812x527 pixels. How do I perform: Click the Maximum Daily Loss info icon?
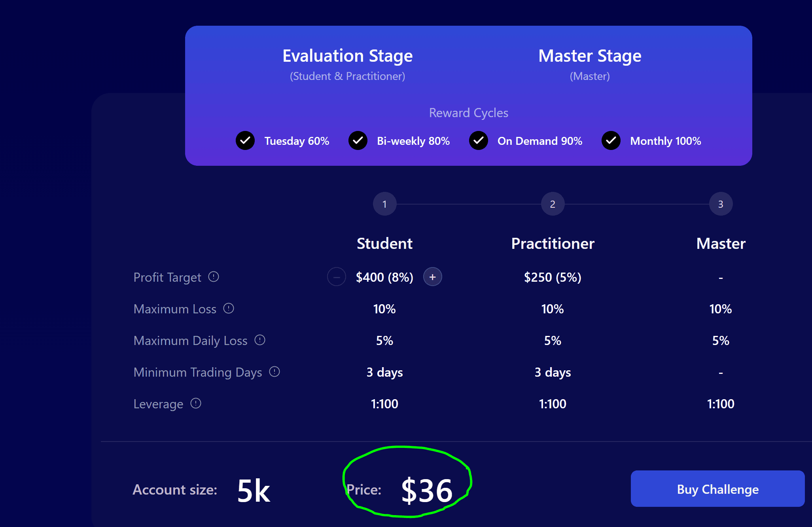[x=260, y=340]
